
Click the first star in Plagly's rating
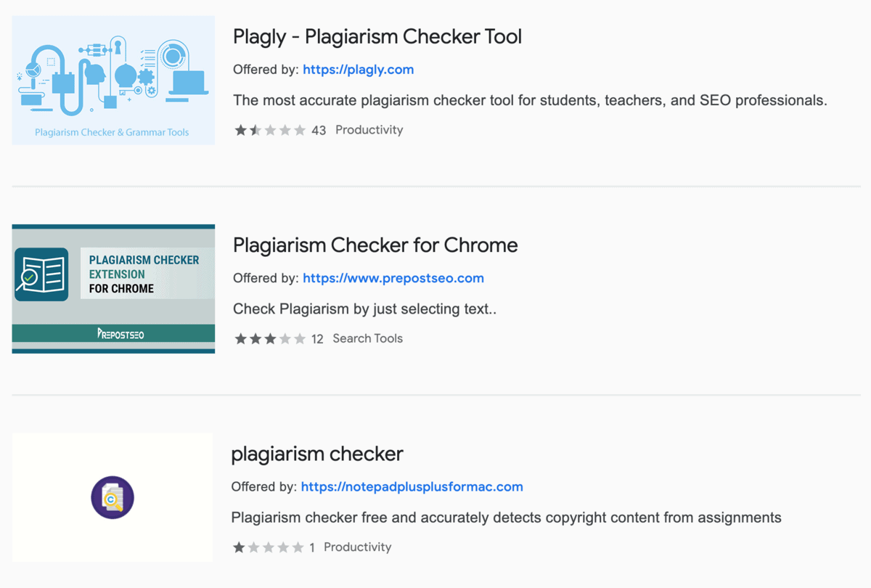tap(240, 129)
